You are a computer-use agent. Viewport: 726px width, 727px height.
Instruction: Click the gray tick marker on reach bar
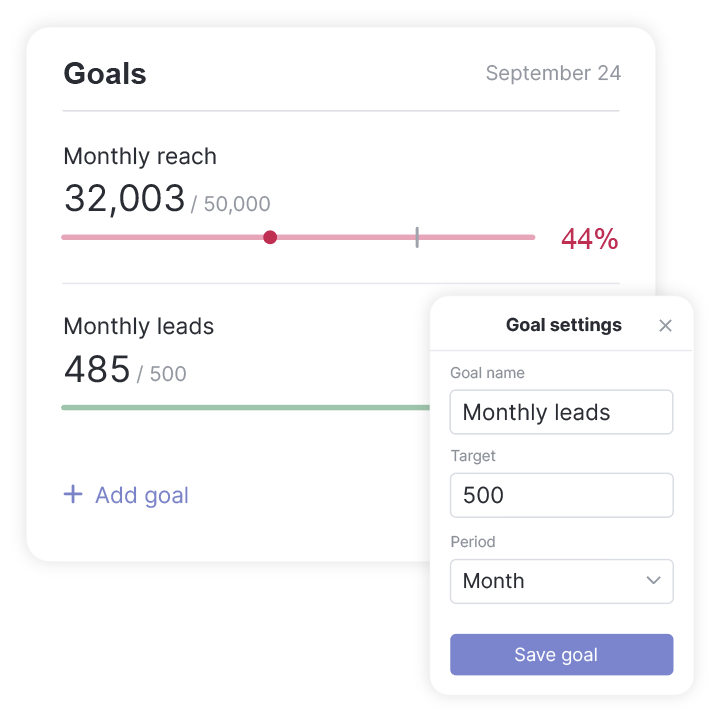tap(417, 237)
